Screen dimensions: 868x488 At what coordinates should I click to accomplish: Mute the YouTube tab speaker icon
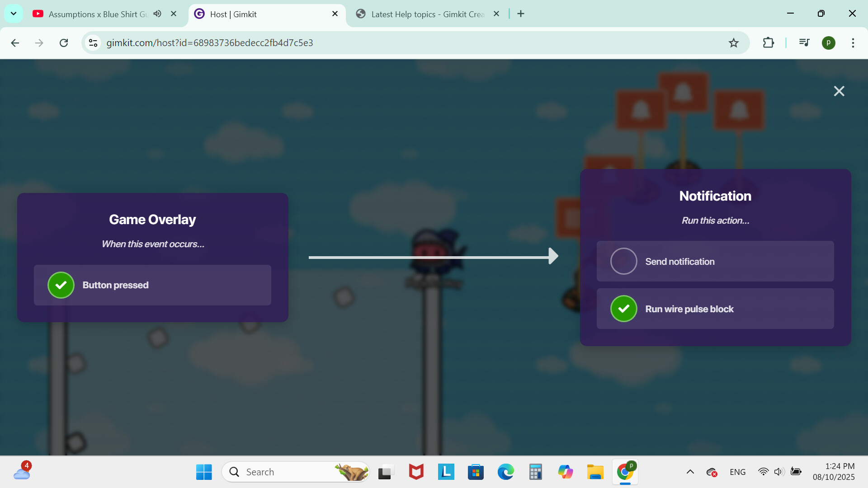point(157,14)
